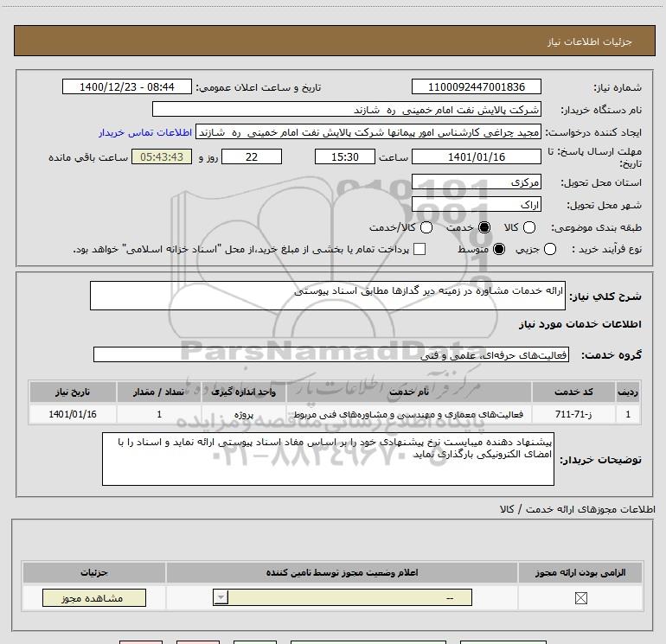Click the service name cell فعالیت‌های معماری و مهندسی

[x=409, y=414]
